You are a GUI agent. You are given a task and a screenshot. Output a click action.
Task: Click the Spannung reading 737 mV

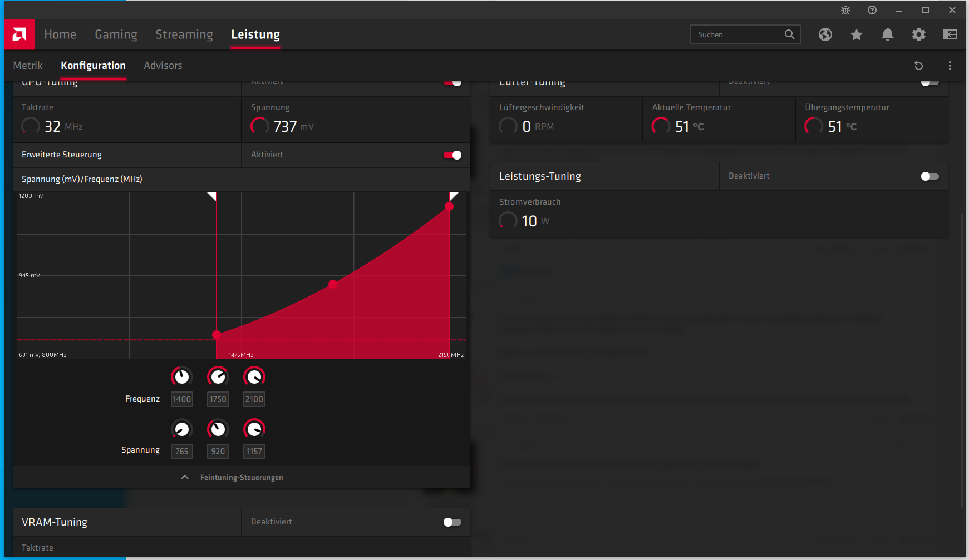tap(294, 127)
